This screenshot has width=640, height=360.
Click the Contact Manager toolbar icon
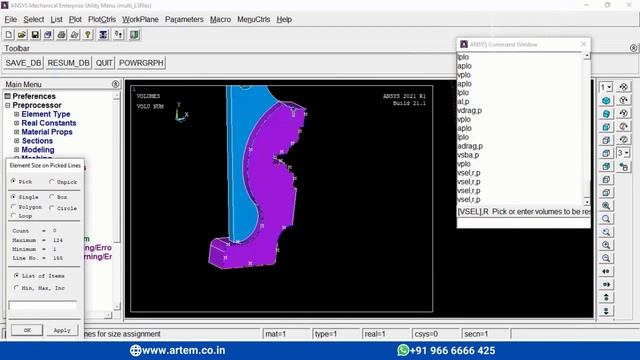[x=134, y=35]
